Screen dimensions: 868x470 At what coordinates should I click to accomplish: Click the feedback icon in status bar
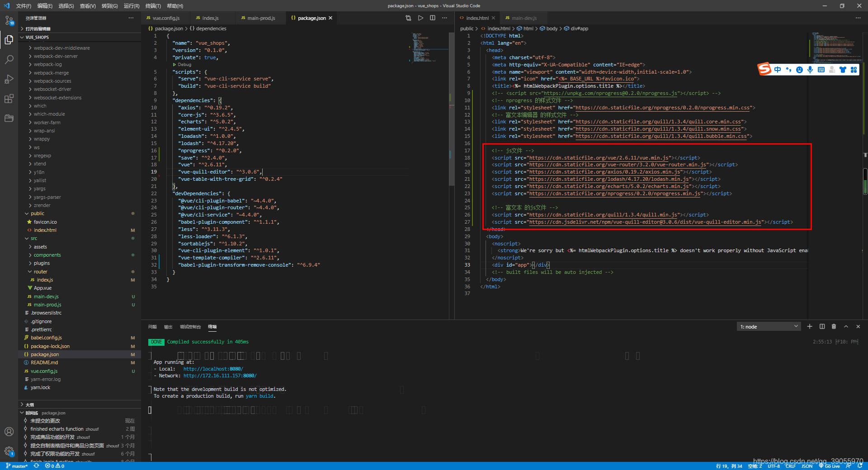[849, 466]
